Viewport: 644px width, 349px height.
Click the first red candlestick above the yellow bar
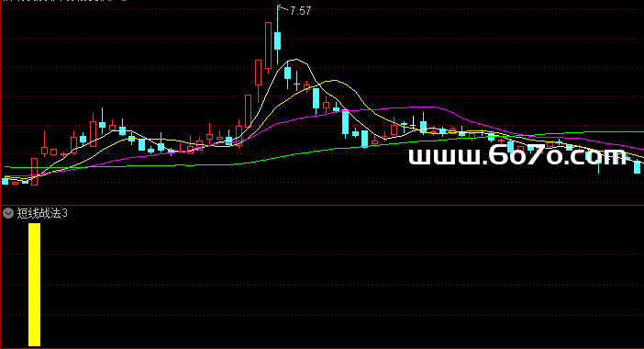(35, 172)
